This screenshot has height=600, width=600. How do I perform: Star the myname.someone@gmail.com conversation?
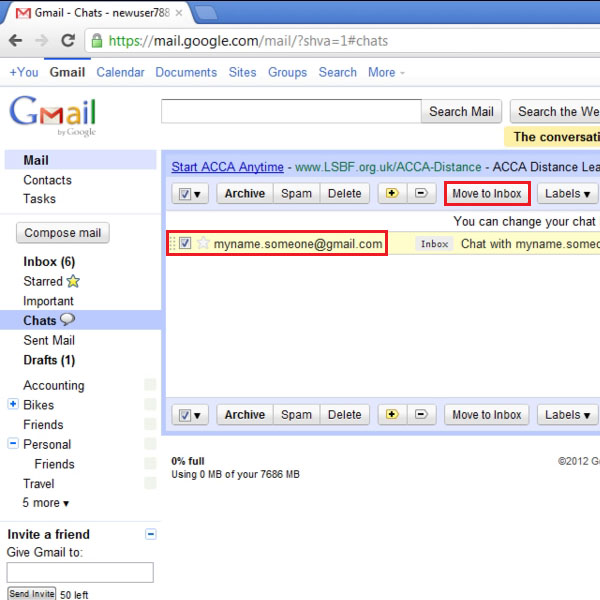pyautogui.click(x=203, y=243)
